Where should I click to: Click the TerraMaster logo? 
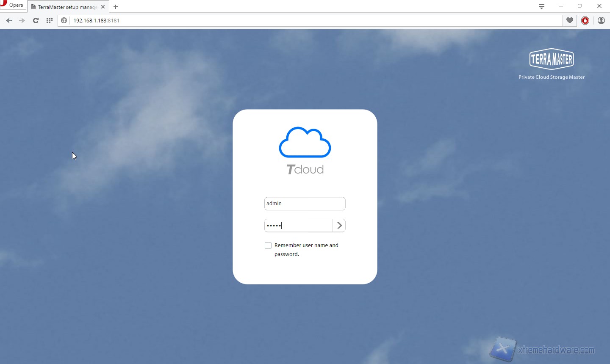pos(551,59)
